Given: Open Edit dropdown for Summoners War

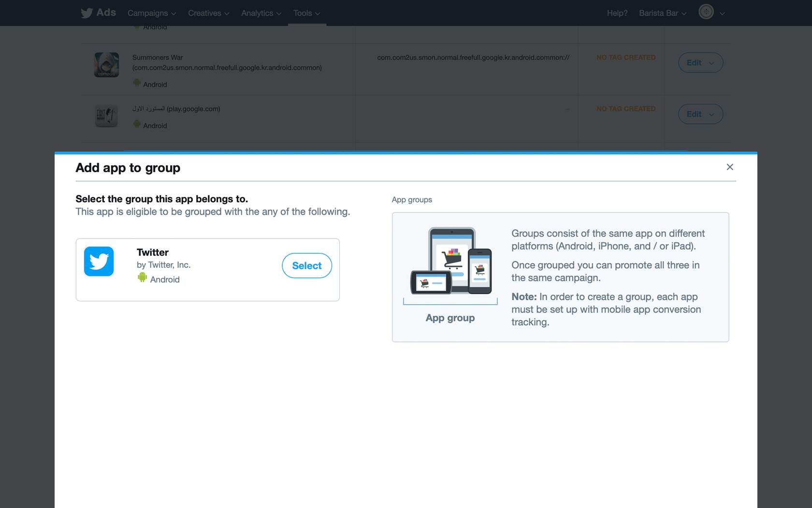Looking at the screenshot, I should (700, 62).
